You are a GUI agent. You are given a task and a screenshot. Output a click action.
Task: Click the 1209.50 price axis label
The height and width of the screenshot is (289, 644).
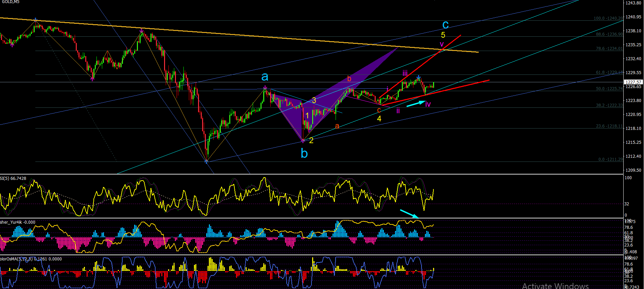tap(633, 170)
